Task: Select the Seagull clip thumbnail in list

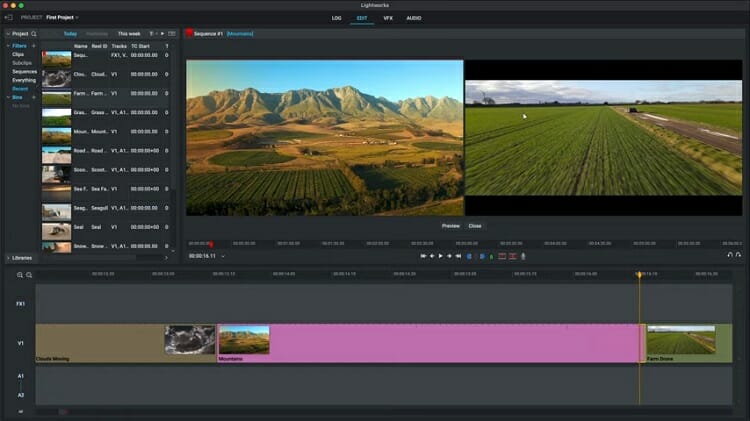Action: point(56,212)
